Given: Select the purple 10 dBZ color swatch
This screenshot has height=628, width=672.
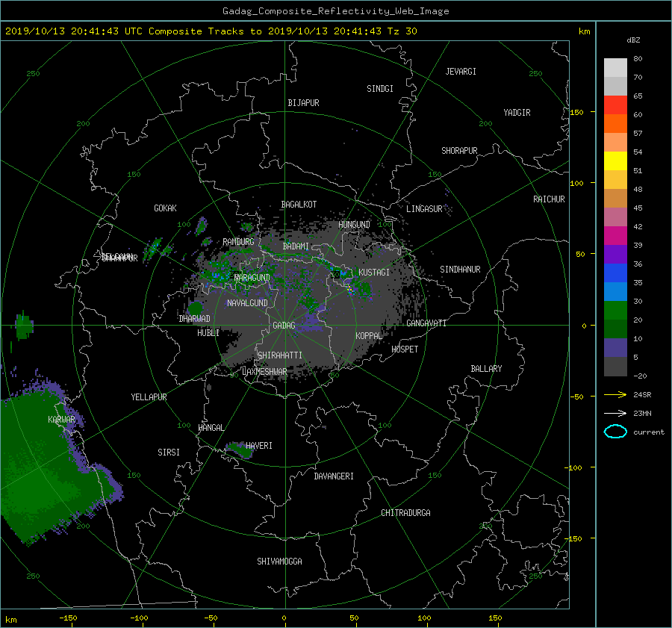Looking at the screenshot, I should click(615, 347).
